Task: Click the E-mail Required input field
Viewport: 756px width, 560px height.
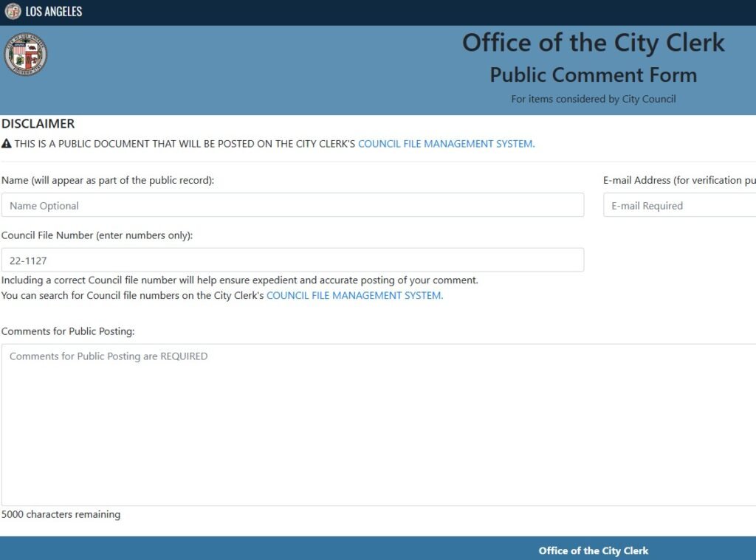Action: coord(679,205)
